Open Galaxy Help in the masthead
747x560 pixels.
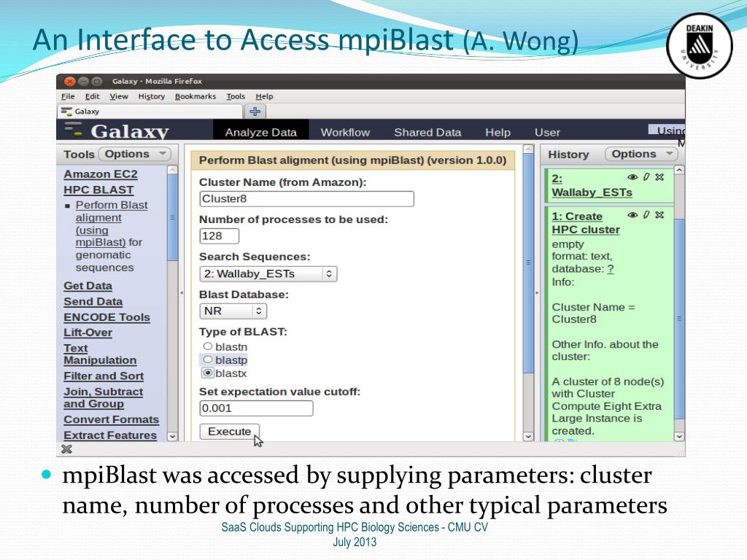click(498, 132)
